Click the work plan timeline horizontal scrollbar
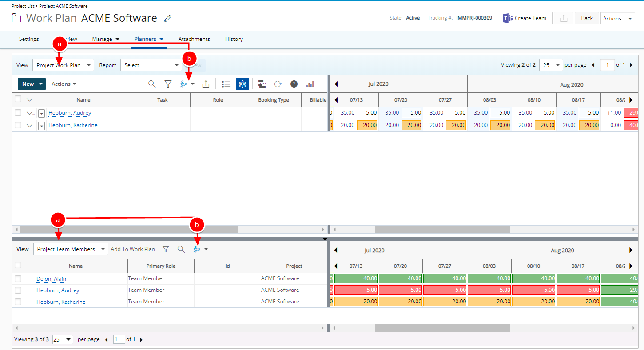644x350 pixels. click(x=442, y=230)
